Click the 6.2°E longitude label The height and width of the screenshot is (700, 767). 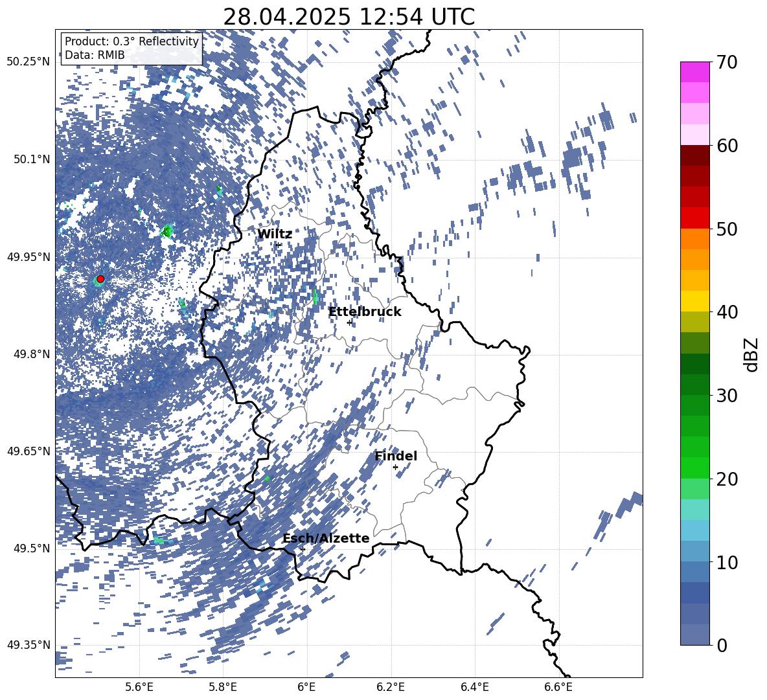point(391,687)
